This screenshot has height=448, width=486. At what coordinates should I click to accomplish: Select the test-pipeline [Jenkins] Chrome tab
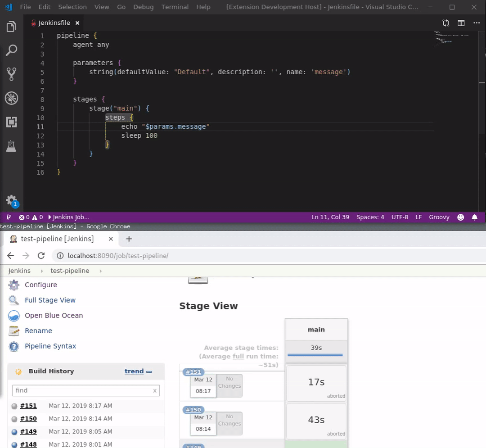tap(57, 239)
